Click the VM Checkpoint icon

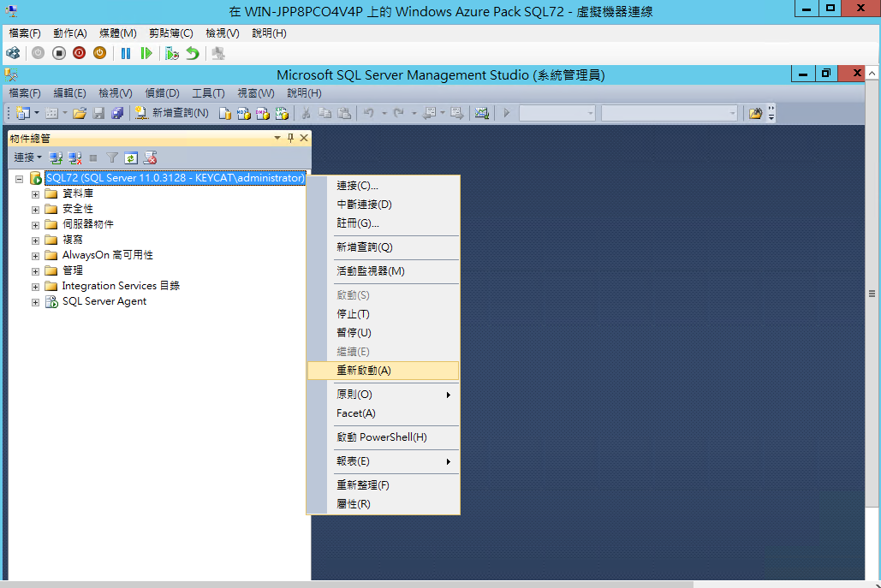click(x=172, y=53)
